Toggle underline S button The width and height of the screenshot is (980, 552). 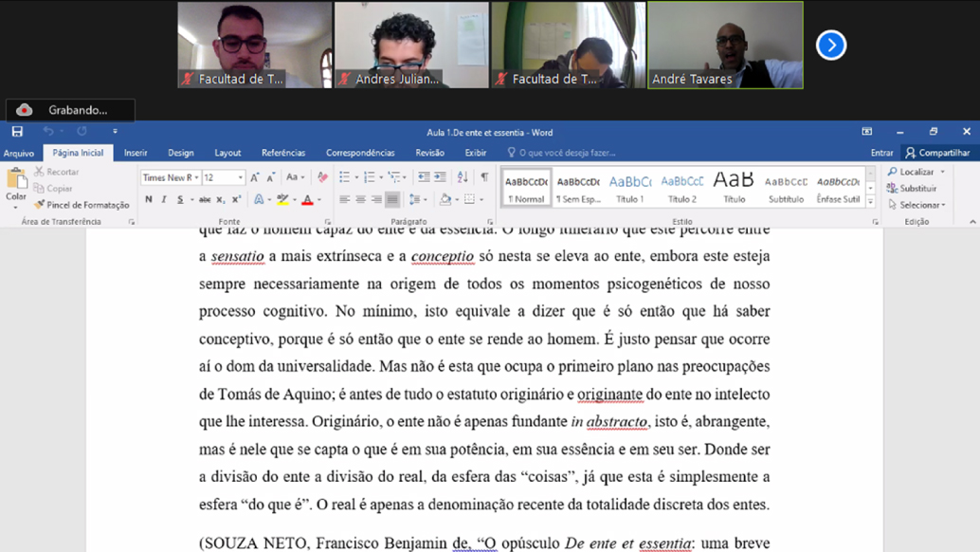point(180,199)
